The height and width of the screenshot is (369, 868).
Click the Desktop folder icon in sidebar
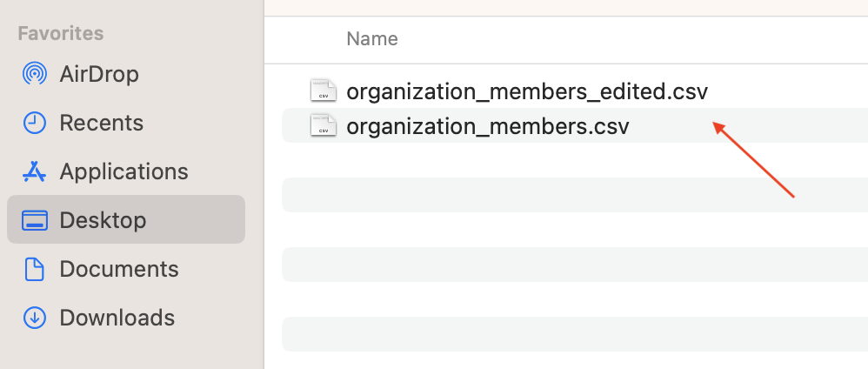tap(35, 220)
